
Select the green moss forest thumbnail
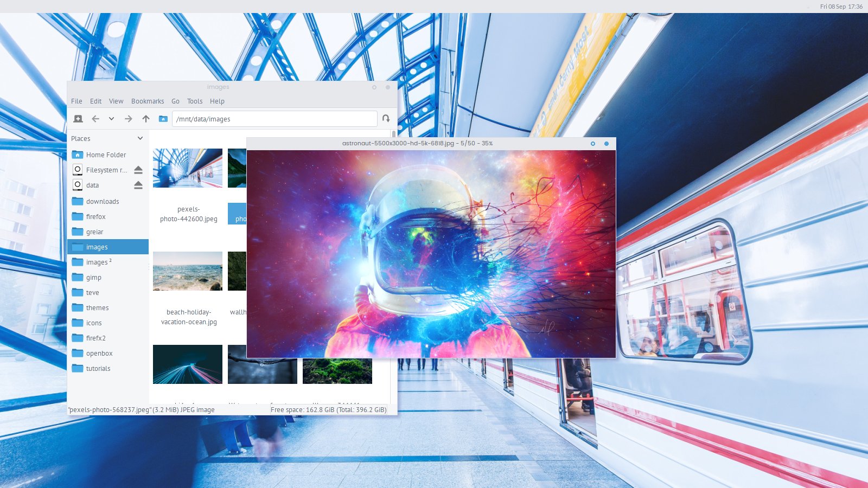(x=337, y=371)
